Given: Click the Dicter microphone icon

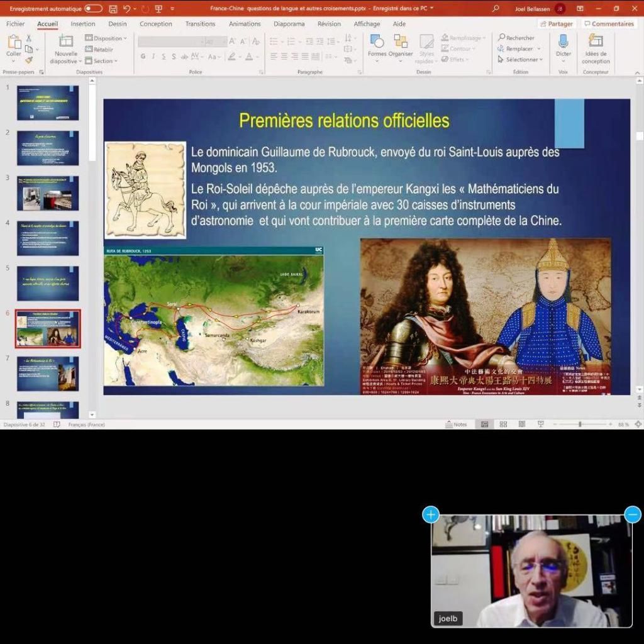Looking at the screenshot, I should click(x=563, y=42).
